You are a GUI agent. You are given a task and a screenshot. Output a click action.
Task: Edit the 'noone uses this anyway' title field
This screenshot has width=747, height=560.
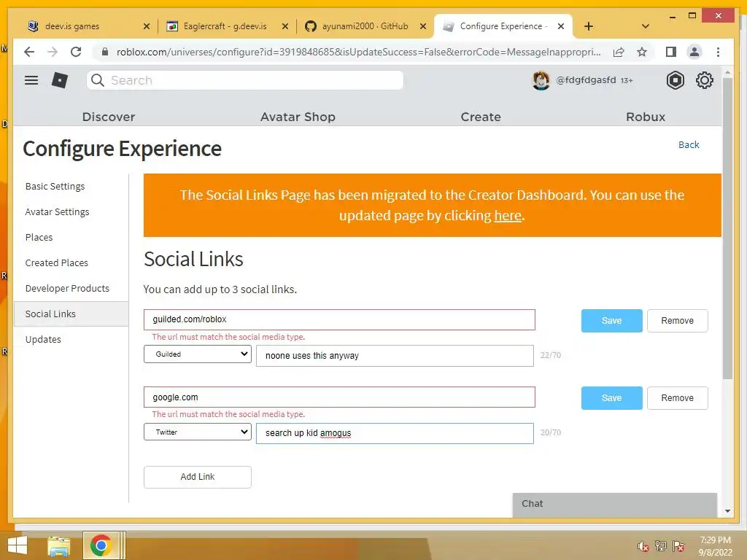click(x=395, y=356)
